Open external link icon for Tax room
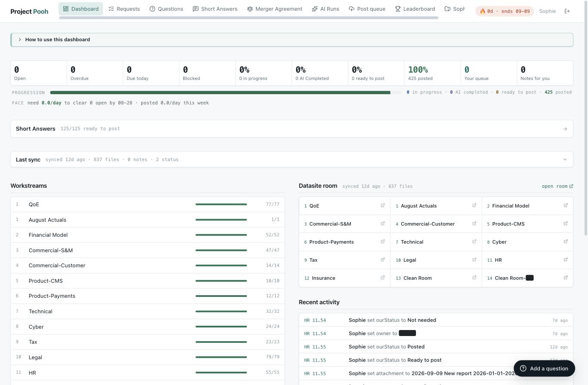Image resolution: width=588 pixels, height=385 pixels. tap(382, 260)
